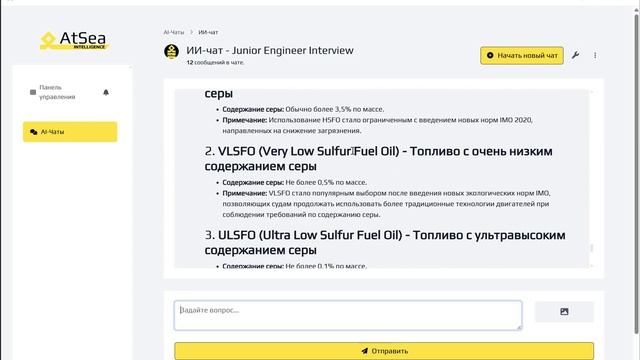The width and height of the screenshot is (640, 360).
Task: Select the AI-Чаты sidebar item
Action: click(70, 132)
